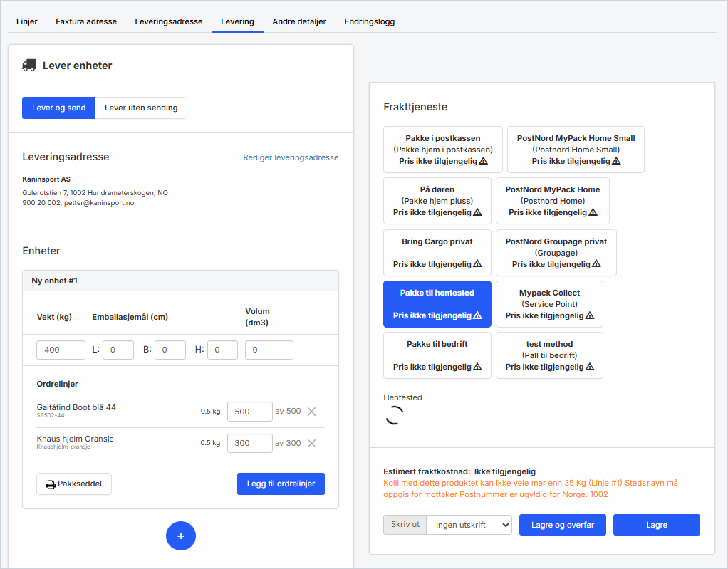Select Lever og send delivery mode
Image resolution: width=728 pixels, height=569 pixels.
58,108
